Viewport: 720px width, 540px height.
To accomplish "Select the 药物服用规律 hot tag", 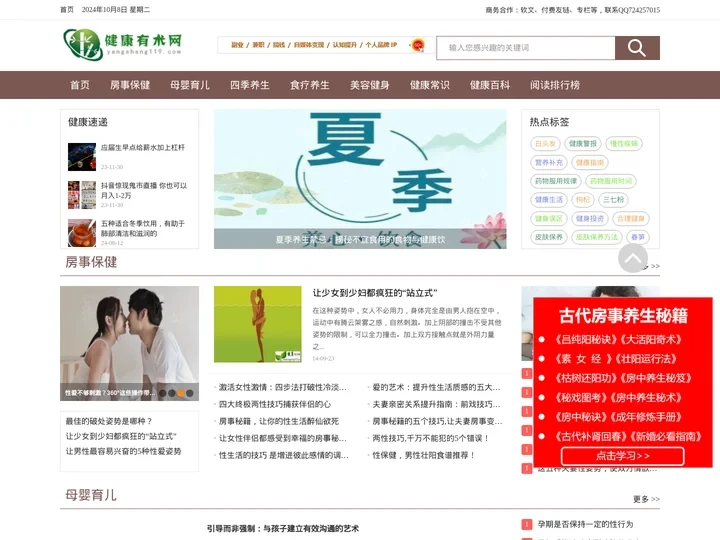I will [x=556, y=181].
